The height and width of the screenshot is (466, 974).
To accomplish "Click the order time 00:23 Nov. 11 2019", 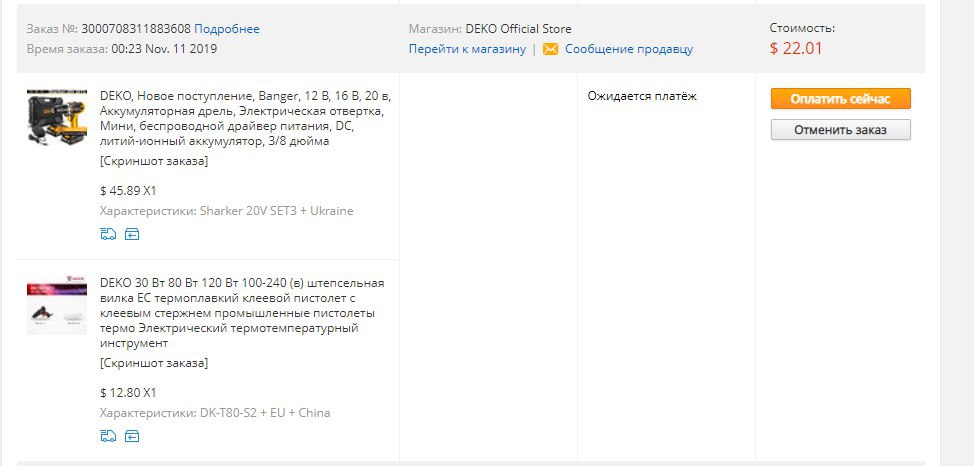I will (x=164, y=49).
